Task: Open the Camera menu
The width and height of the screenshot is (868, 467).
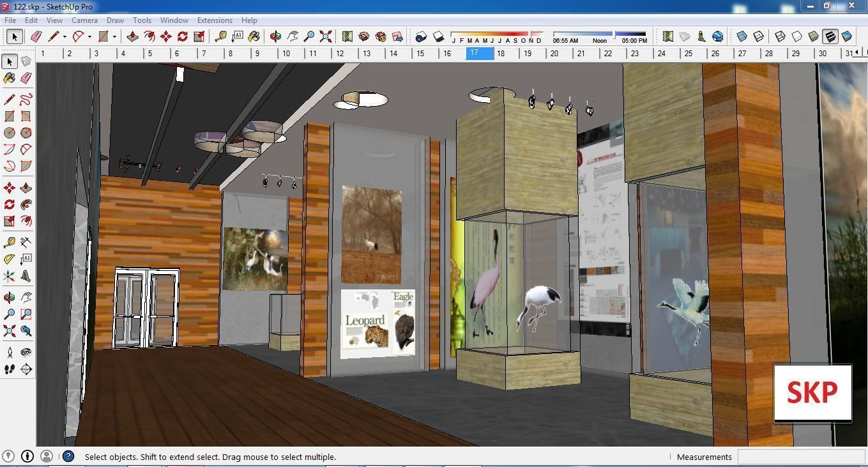Action: pyautogui.click(x=84, y=20)
